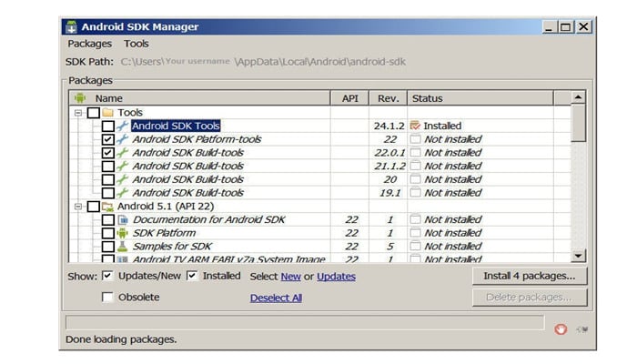Open the Tools menu in the menu bar
This screenshot has height=364, width=637.
(x=136, y=44)
